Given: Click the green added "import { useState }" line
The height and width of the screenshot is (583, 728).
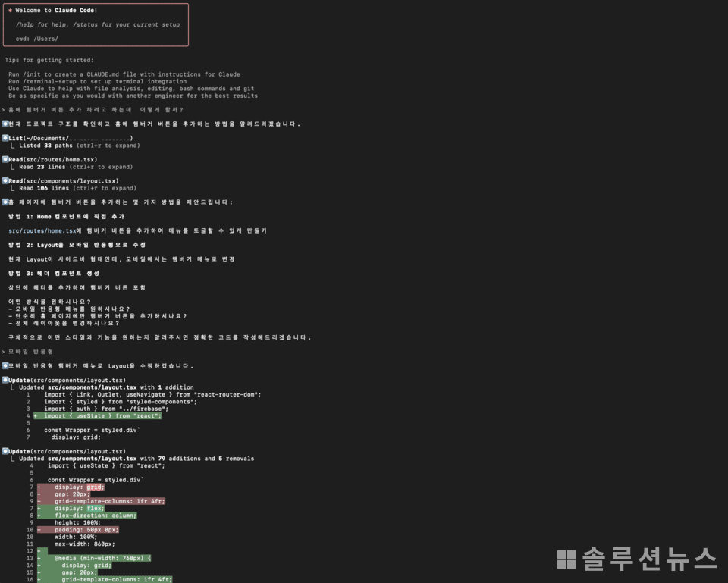Looking at the screenshot, I should tap(98, 416).
